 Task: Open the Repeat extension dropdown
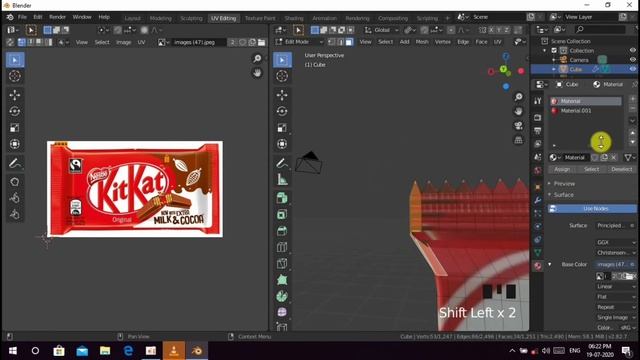(616, 307)
